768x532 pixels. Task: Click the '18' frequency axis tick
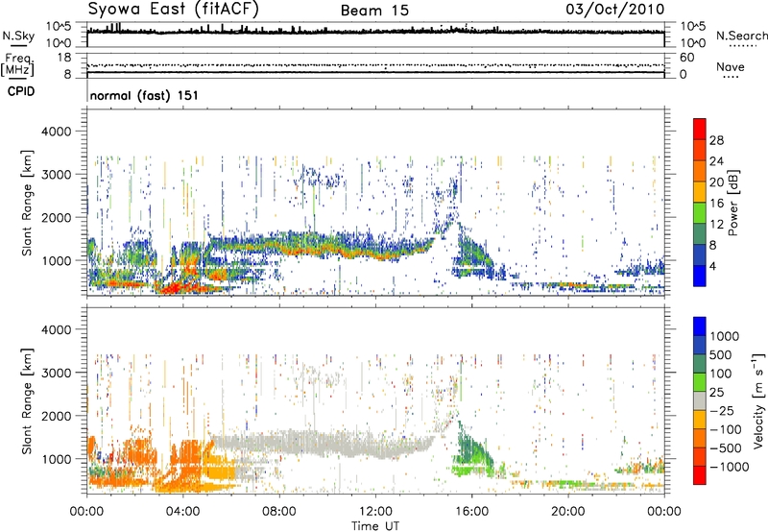(63, 58)
